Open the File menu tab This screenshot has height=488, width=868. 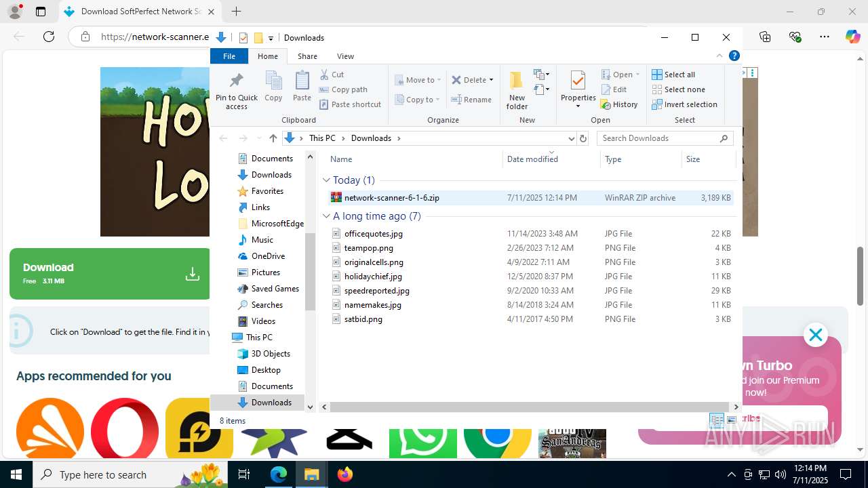[229, 56]
